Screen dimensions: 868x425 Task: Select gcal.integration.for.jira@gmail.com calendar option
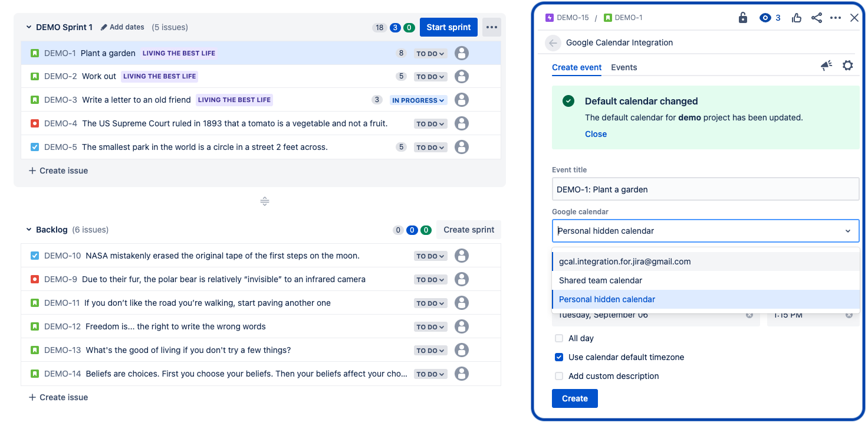706,261
